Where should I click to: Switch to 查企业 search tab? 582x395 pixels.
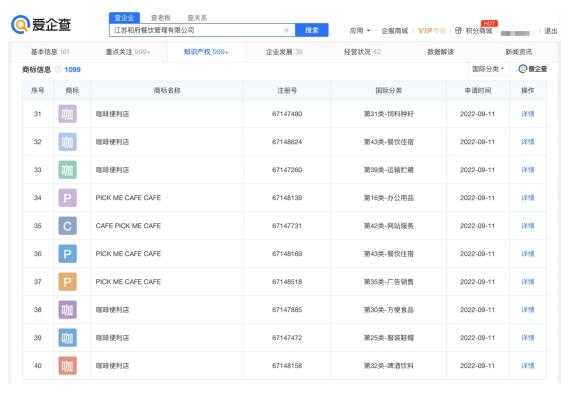[124, 18]
